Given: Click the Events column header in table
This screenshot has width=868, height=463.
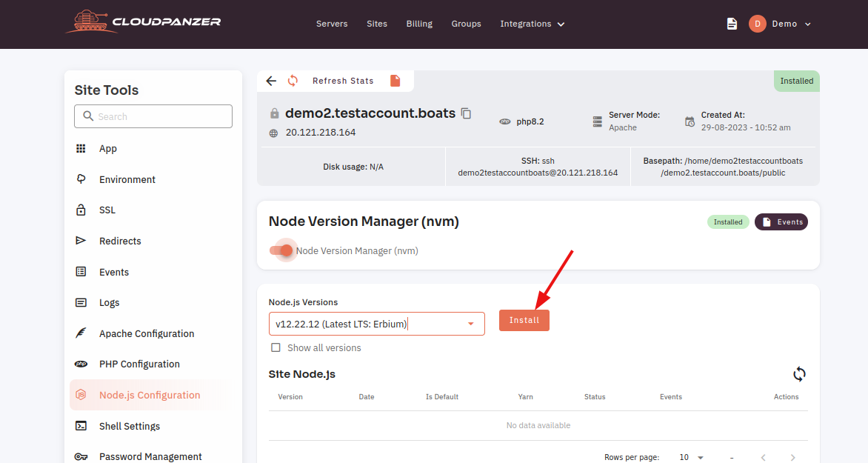Looking at the screenshot, I should click(671, 397).
